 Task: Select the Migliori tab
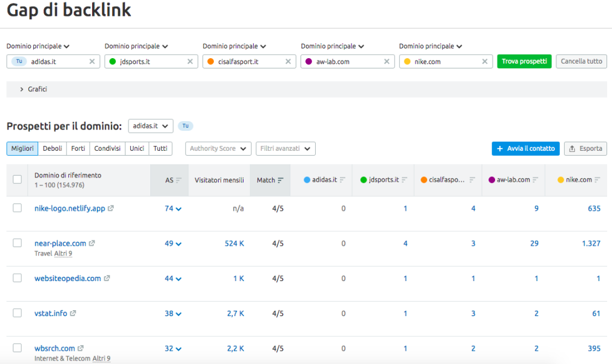(22, 148)
